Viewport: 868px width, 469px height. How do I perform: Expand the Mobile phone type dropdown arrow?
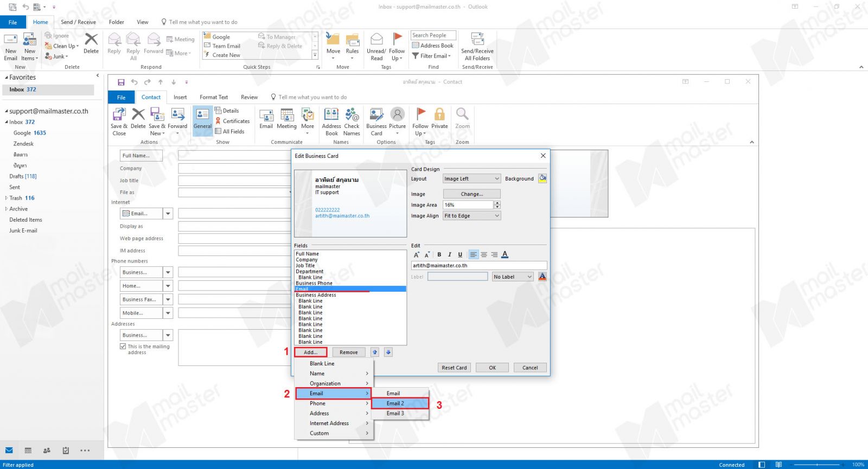(x=168, y=313)
